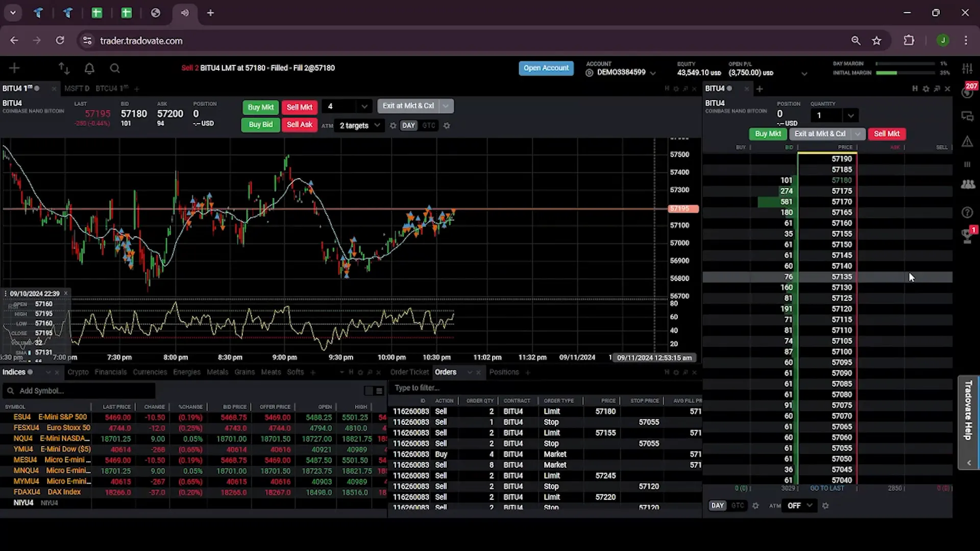Open the trophy icon with notification badge

click(x=967, y=235)
